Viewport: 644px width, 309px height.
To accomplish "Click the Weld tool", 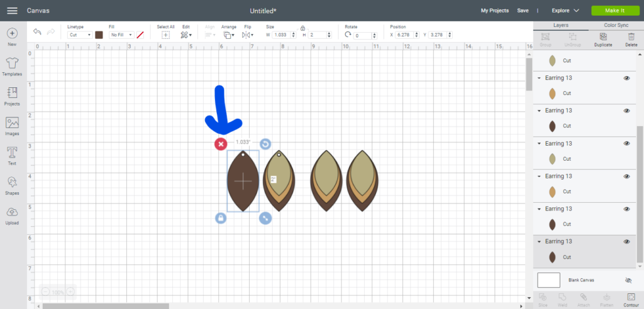I will pos(563,300).
